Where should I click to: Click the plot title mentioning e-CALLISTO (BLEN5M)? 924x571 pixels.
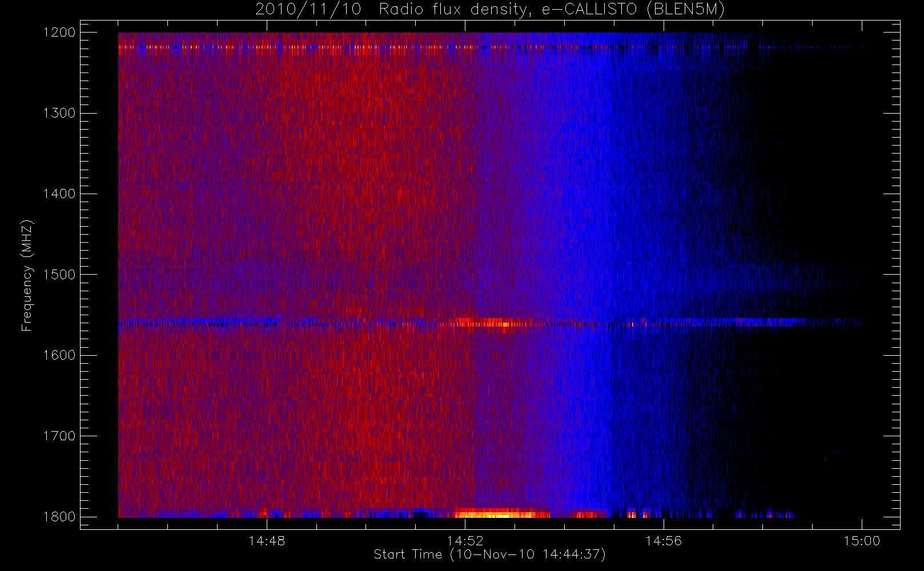click(490, 9)
